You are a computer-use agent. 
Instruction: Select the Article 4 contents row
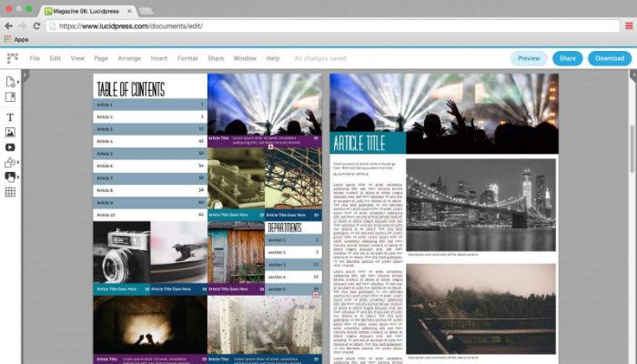click(x=150, y=141)
